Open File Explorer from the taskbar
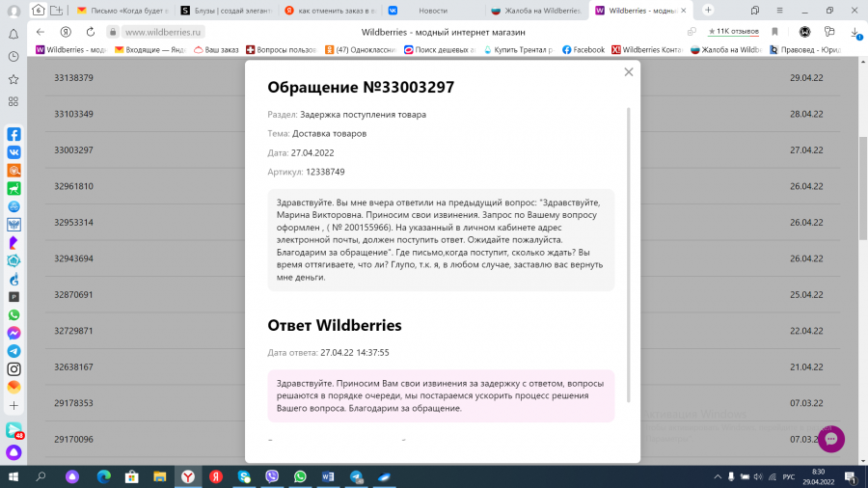Viewport: 868px width, 488px height. tap(159, 477)
